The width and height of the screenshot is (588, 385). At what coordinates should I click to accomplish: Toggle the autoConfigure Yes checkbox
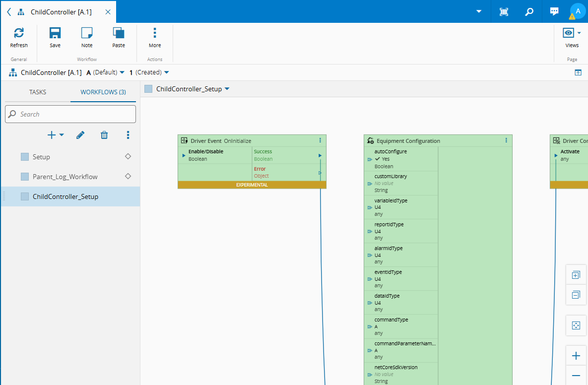pyautogui.click(x=378, y=159)
